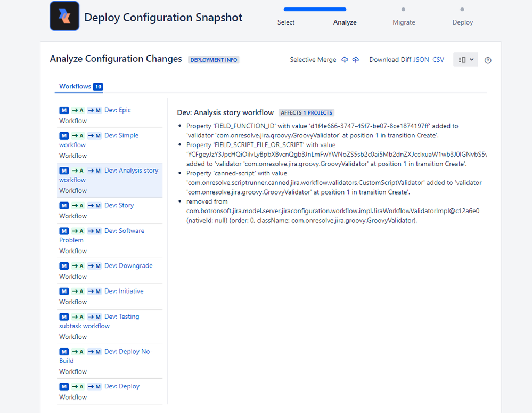Click the Download Diff label
Viewport: 532px width, 413px height.
[x=390, y=60]
